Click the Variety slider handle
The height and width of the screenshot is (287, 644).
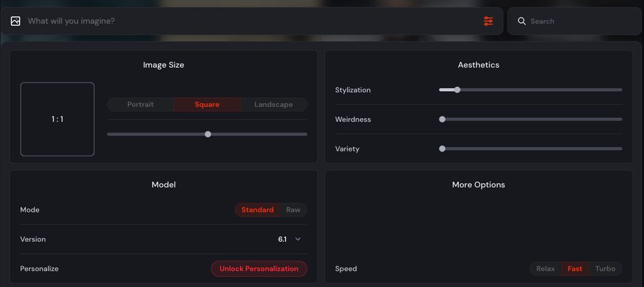442,149
